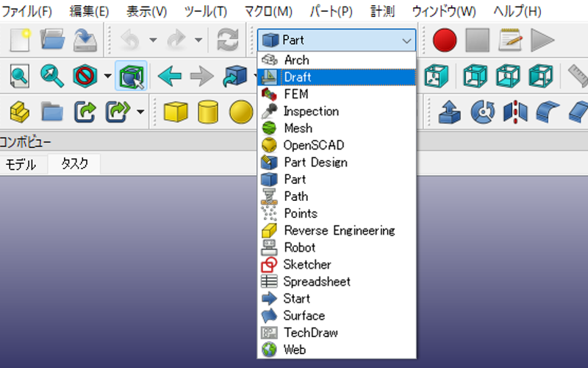Switch to Part Design workbench
The width and height of the screenshot is (588, 368).
click(337, 162)
